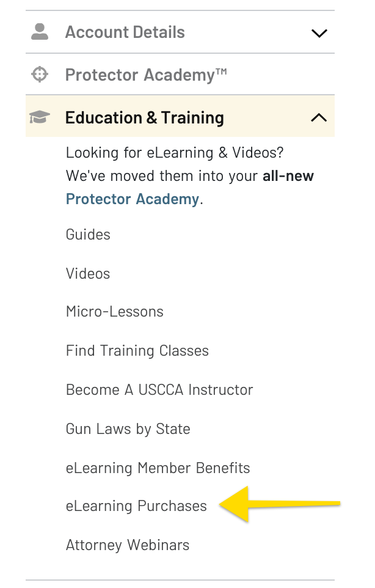Expand the Account Details chevron
375x588 pixels.
319,33
